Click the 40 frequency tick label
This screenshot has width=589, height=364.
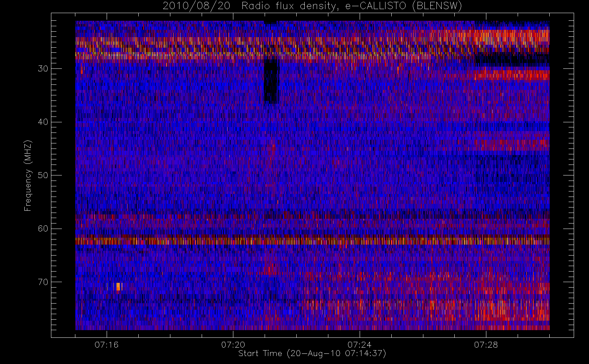click(x=43, y=122)
